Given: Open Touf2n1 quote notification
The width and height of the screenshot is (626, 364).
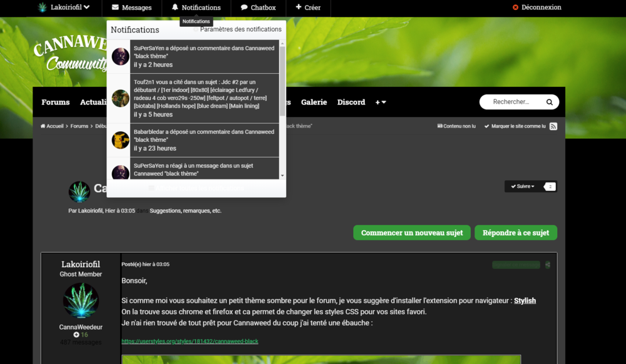Looking at the screenshot, I should 204,98.
